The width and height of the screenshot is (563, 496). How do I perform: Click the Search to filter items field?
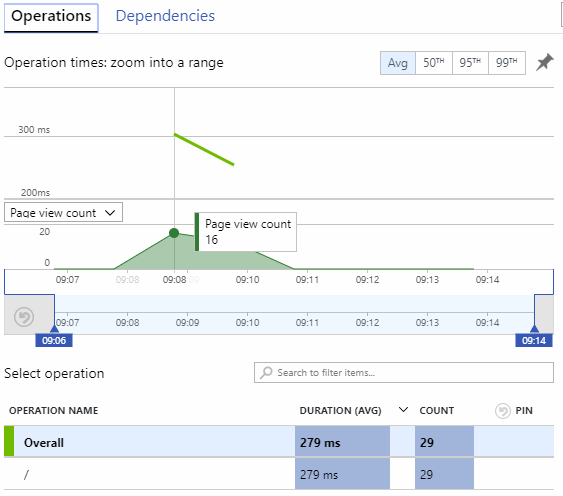click(x=404, y=372)
